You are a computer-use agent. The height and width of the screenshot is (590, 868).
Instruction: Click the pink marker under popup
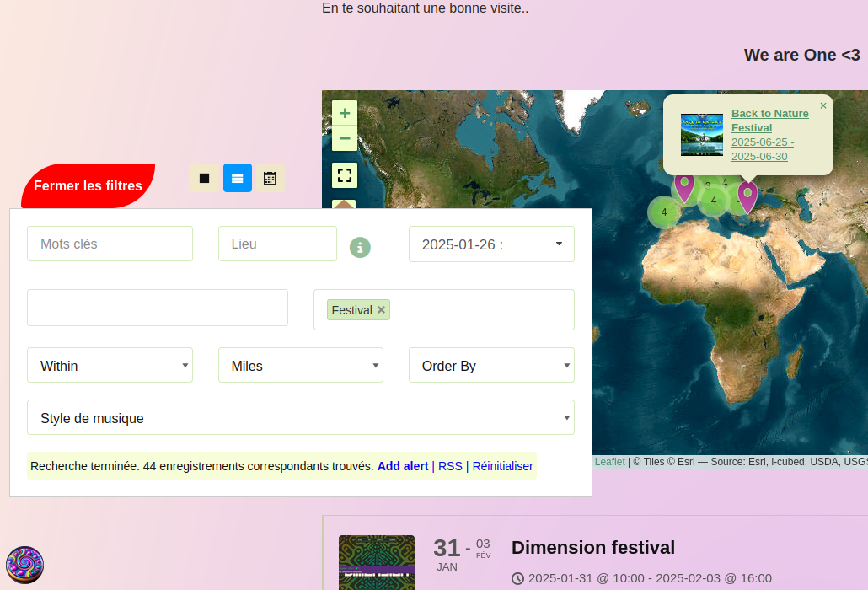tap(747, 197)
